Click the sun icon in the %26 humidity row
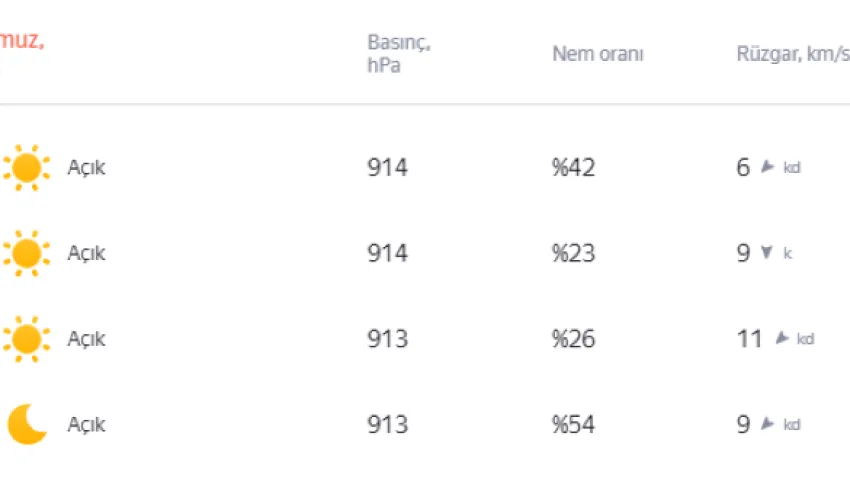 point(26,339)
